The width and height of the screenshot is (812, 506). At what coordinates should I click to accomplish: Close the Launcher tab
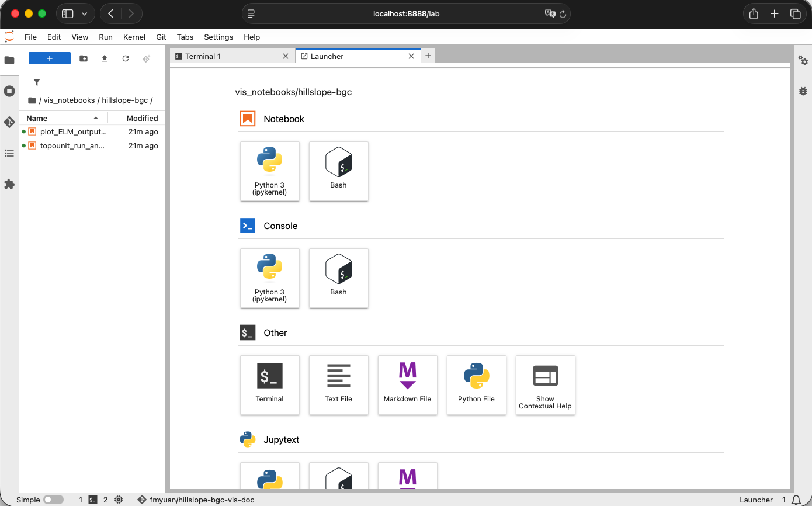coord(411,56)
